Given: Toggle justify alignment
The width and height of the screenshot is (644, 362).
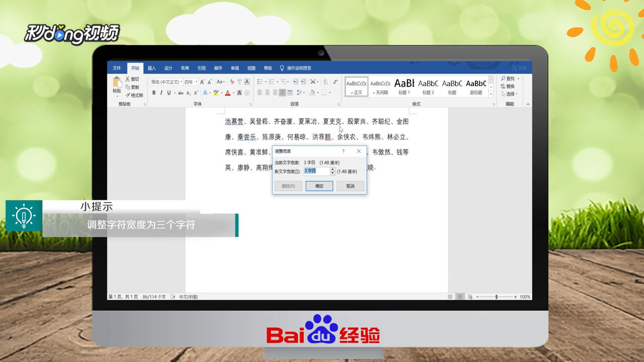Looking at the screenshot, I should click(282, 93).
